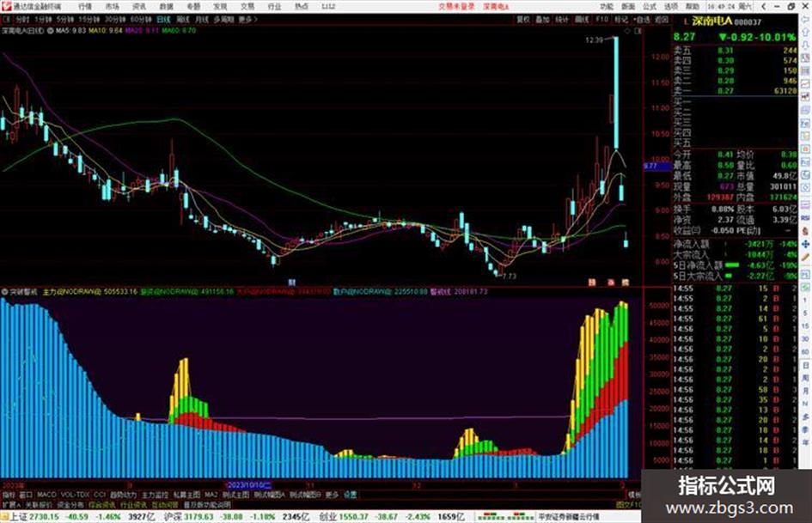Screen dimensions: 812x523
Task: Click the 统计 toolbar button
Action: [x=562, y=19]
